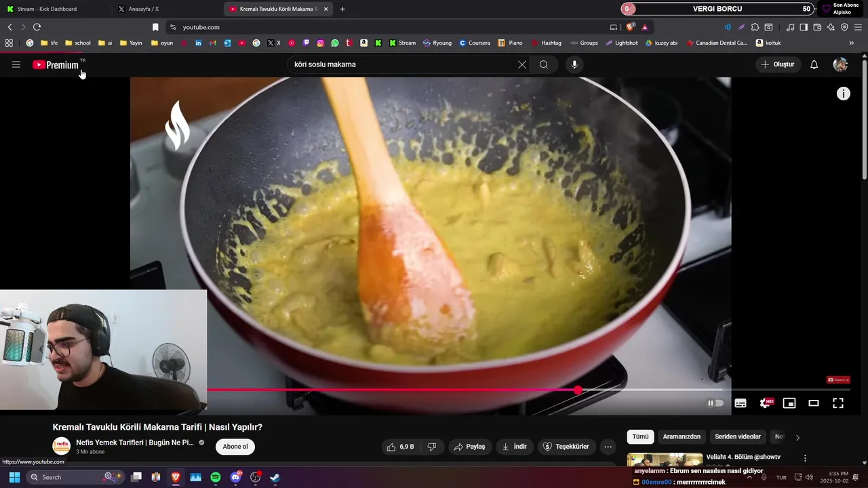This screenshot has width=868, height=488.
Task: Open Steam from the taskbar
Action: 275,477
